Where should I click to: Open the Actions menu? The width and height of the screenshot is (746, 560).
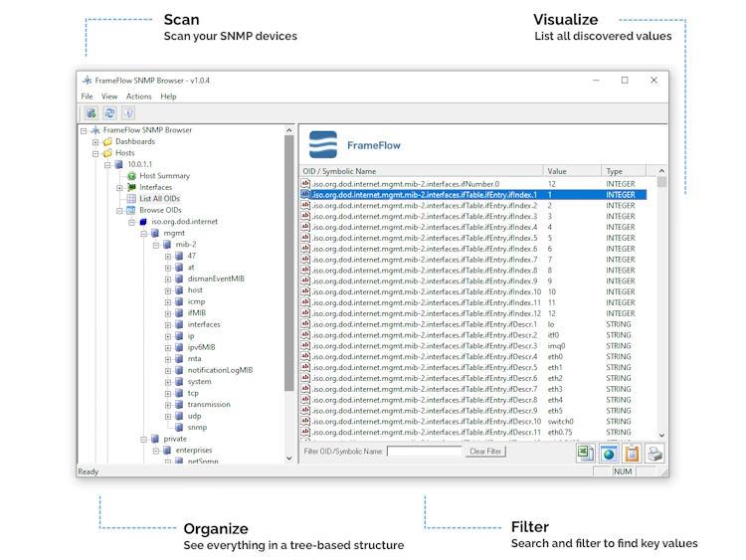click(138, 96)
